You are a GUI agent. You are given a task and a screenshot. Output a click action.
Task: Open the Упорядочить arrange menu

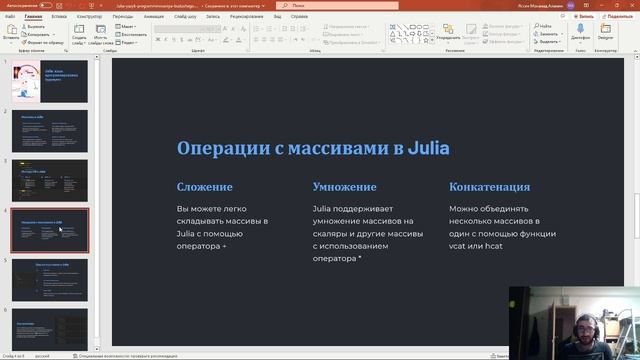[448, 33]
